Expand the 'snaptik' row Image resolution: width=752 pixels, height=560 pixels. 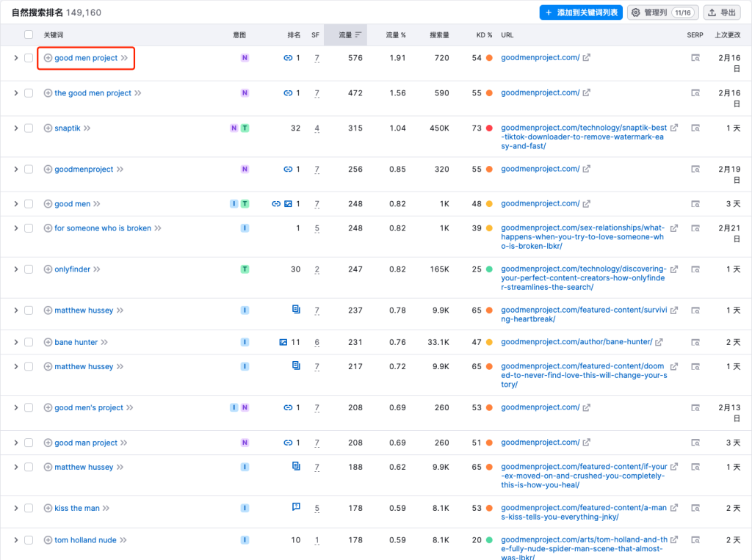click(16, 128)
